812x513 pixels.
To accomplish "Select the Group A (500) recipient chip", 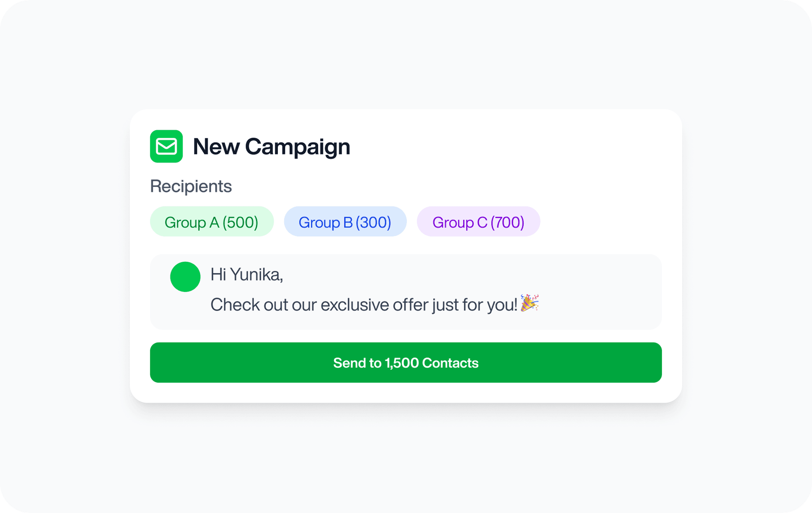I will [211, 222].
